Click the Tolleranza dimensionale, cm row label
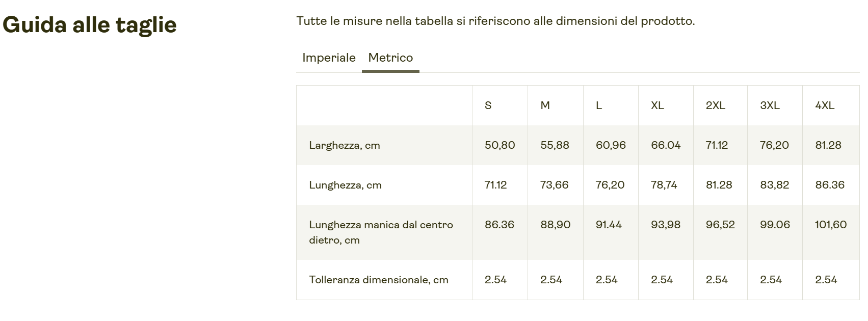The image size is (868, 321). (x=379, y=280)
